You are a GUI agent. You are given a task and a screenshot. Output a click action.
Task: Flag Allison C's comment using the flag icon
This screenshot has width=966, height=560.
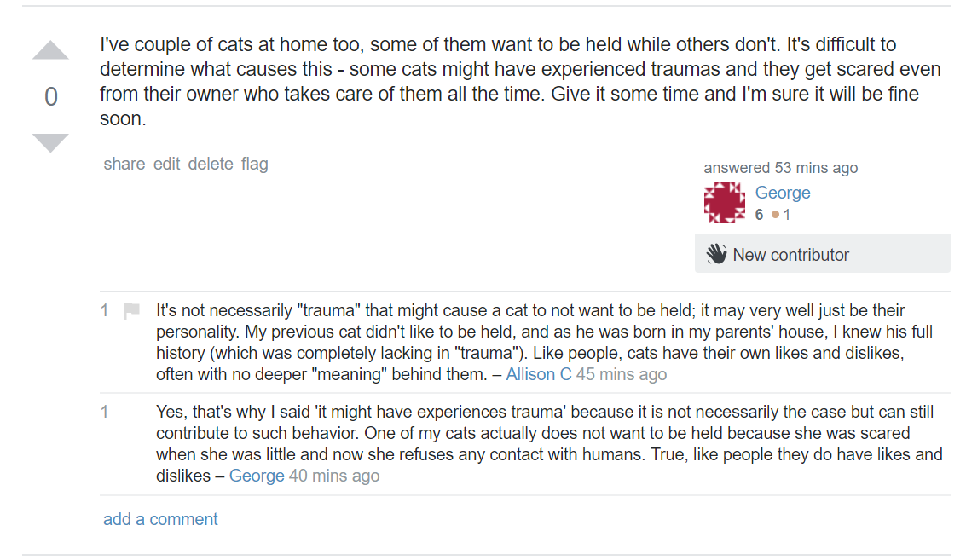pos(131,310)
